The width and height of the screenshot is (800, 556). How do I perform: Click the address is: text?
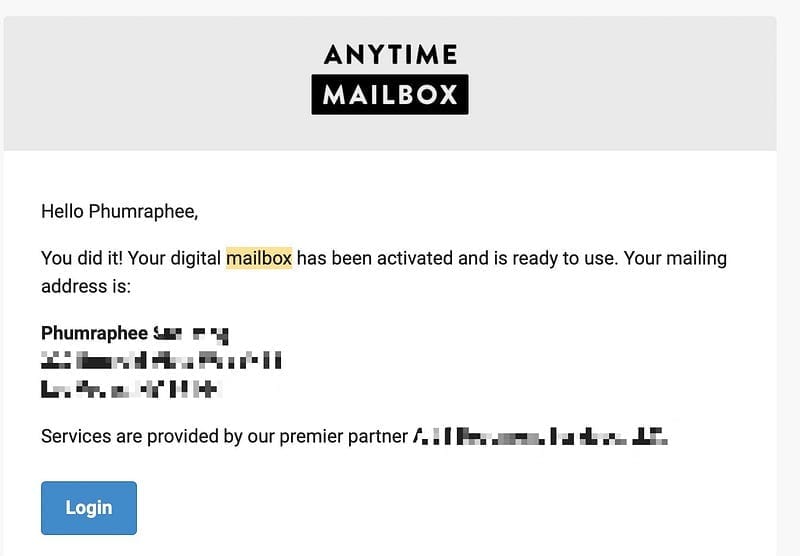[86, 286]
